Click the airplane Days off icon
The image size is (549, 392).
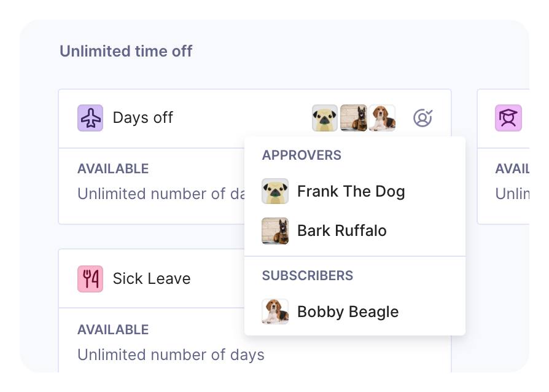(x=90, y=118)
